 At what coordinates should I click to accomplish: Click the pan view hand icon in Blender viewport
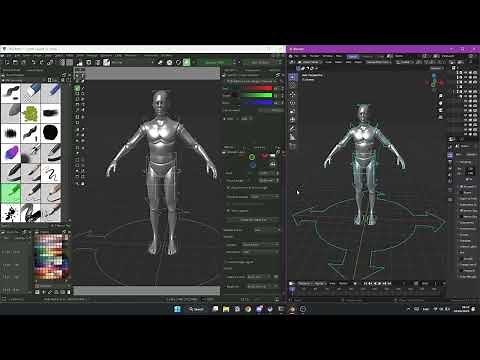point(441,103)
